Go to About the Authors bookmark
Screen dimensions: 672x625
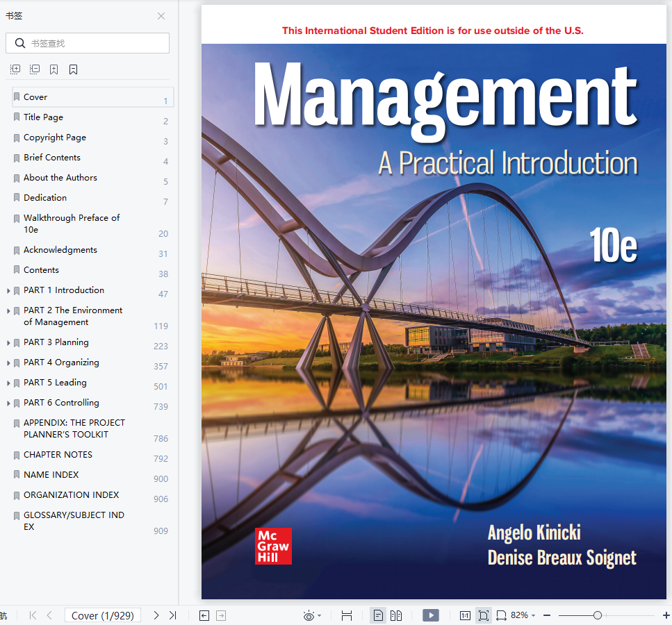coord(60,178)
